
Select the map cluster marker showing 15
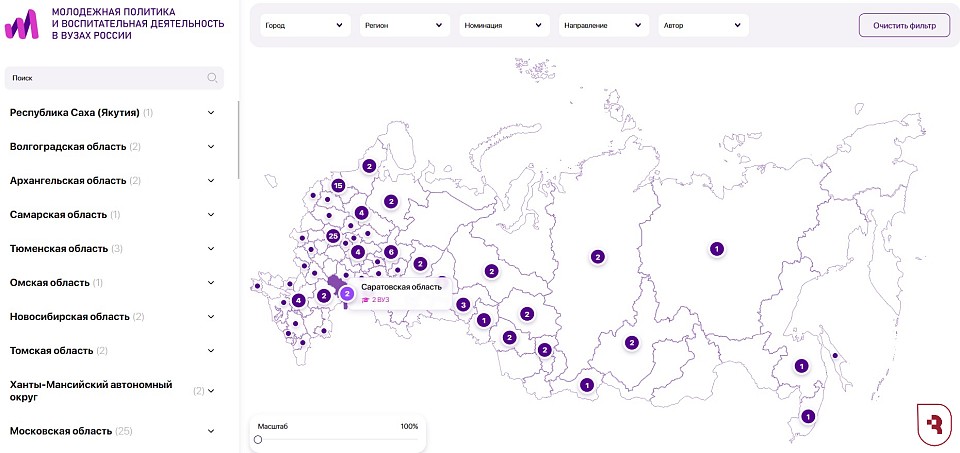[338, 185]
